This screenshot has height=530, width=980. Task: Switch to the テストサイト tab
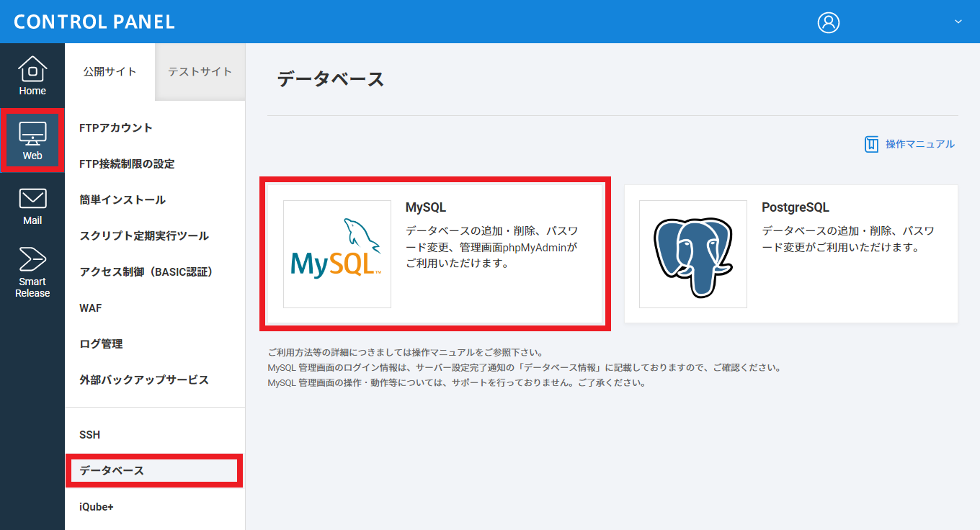(200, 72)
